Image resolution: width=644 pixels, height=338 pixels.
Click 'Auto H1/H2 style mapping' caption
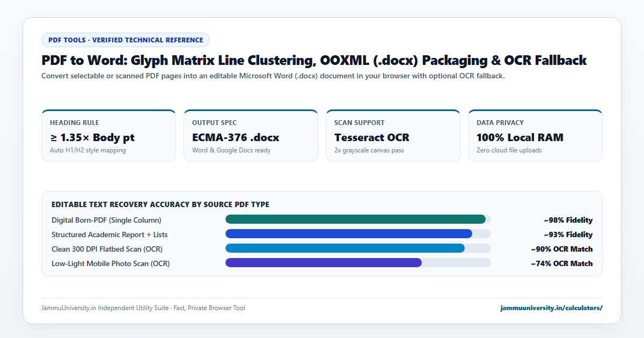click(x=88, y=150)
